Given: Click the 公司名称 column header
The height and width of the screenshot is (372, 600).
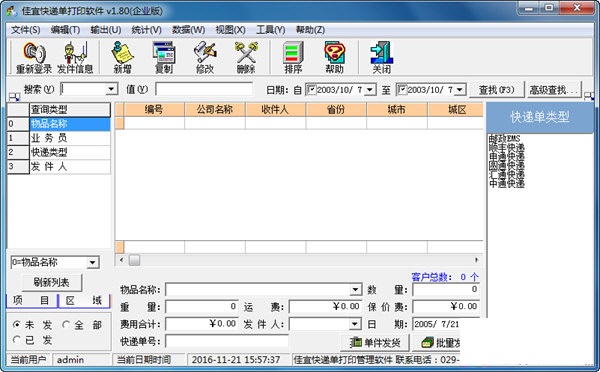Looking at the screenshot, I should (x=215, y=110).
